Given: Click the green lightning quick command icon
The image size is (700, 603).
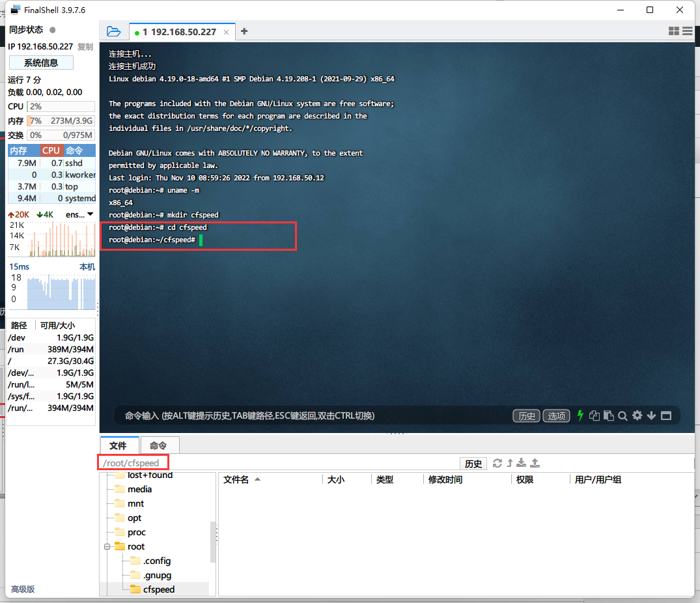Looking at the screenshot, I should 580,415.
